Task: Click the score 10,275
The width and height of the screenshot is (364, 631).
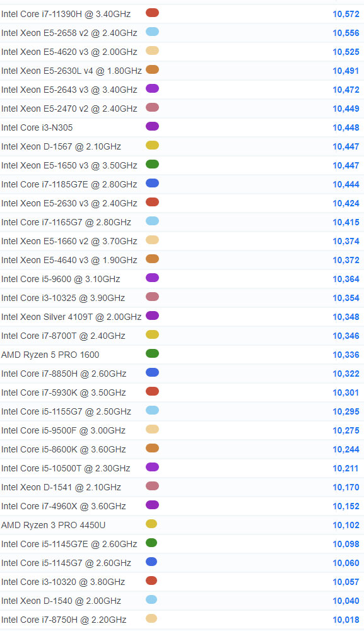Action: pos(346,430)
